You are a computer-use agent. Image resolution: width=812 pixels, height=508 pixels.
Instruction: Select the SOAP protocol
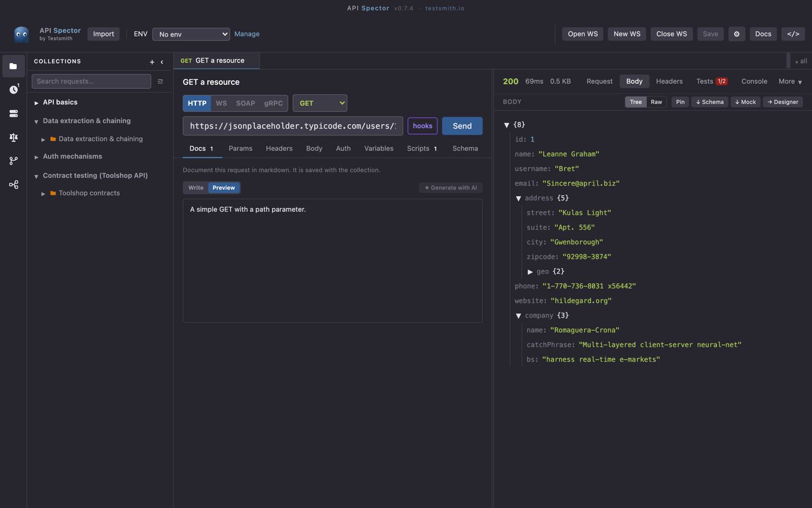tap(246, 103)
